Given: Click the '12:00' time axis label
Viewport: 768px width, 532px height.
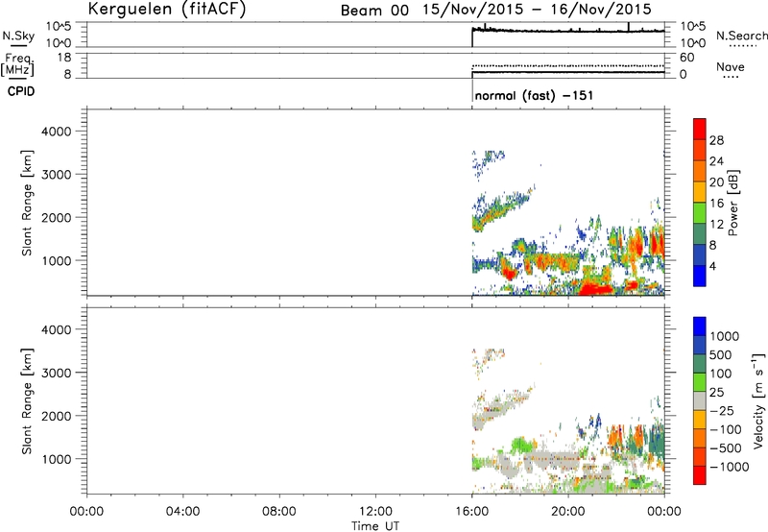Looking at the screenshot, I should (375, 512).
